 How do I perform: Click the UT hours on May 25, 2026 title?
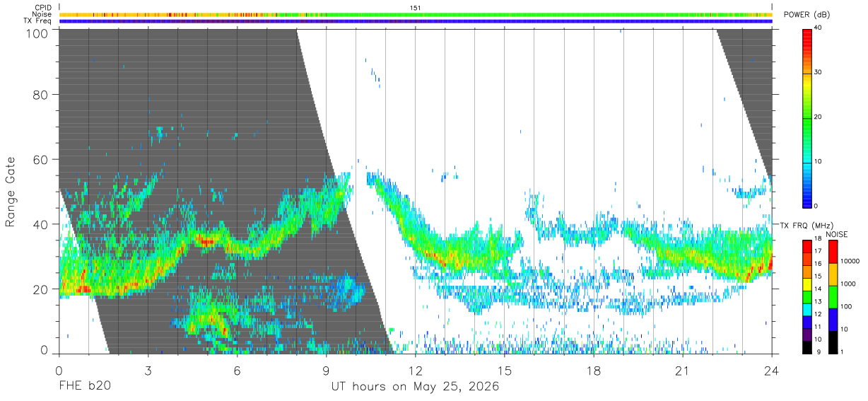click(416, 387)
